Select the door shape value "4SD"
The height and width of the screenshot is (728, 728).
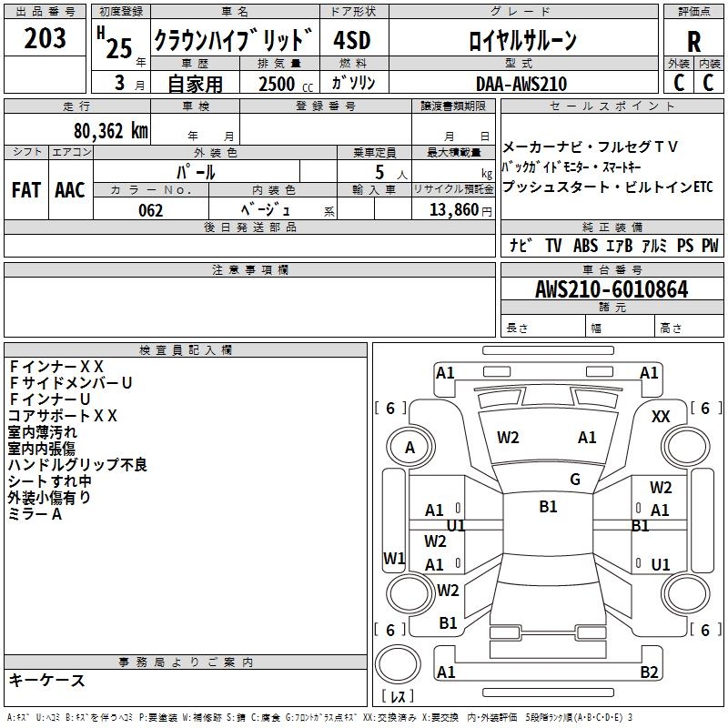pos(352,40)
